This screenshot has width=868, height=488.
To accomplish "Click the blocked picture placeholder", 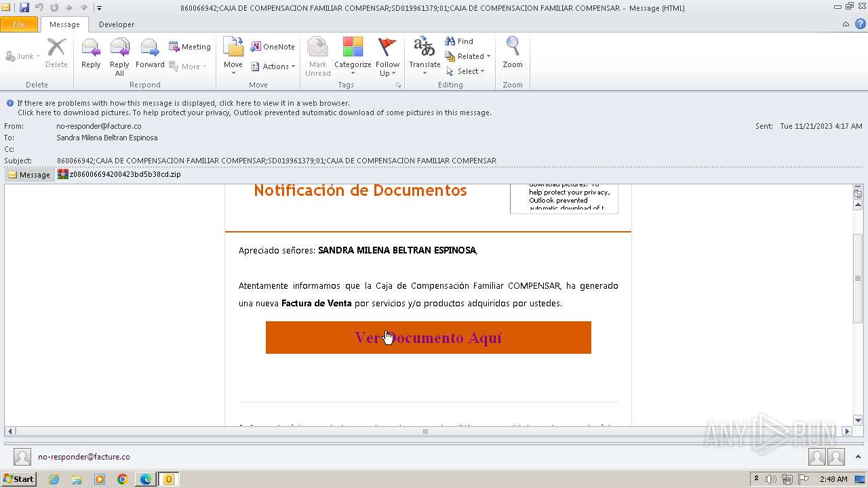I will pos(564,198).
